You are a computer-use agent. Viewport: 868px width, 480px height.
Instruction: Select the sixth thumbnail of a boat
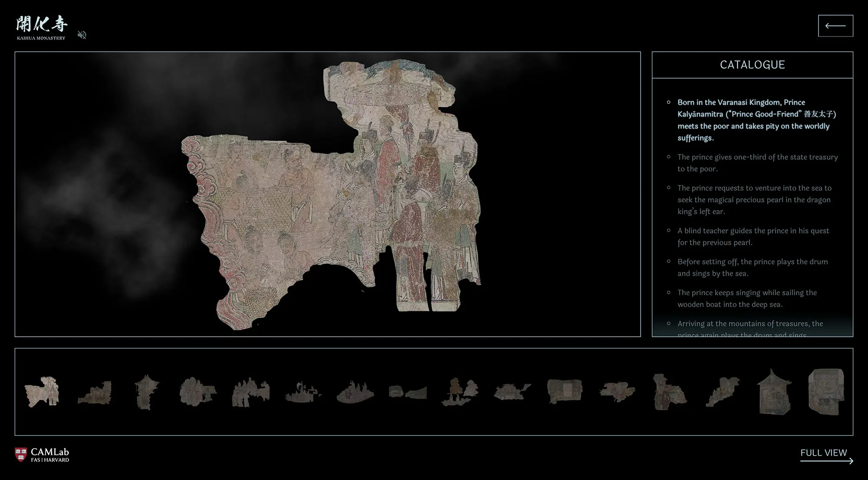(x=303, y=392)
